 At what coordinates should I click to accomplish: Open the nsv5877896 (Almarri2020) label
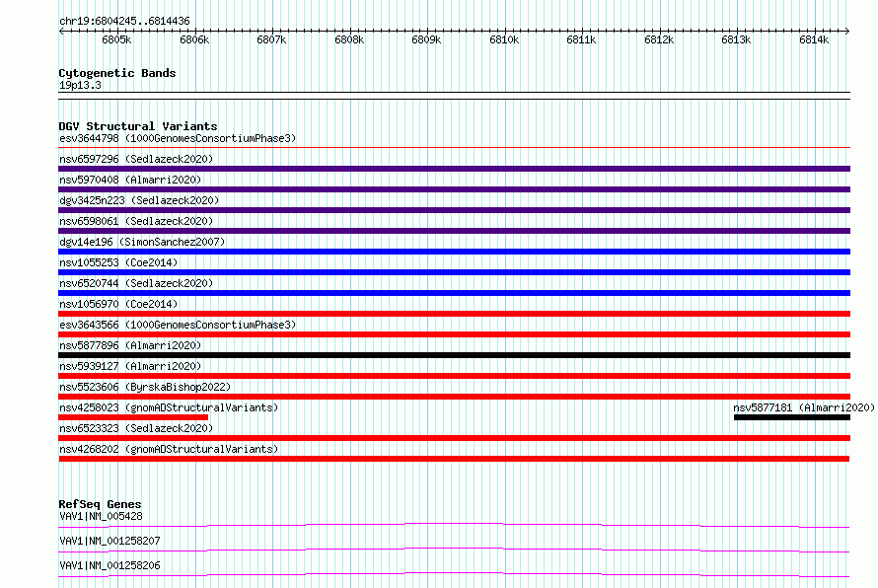pos(130,345)
